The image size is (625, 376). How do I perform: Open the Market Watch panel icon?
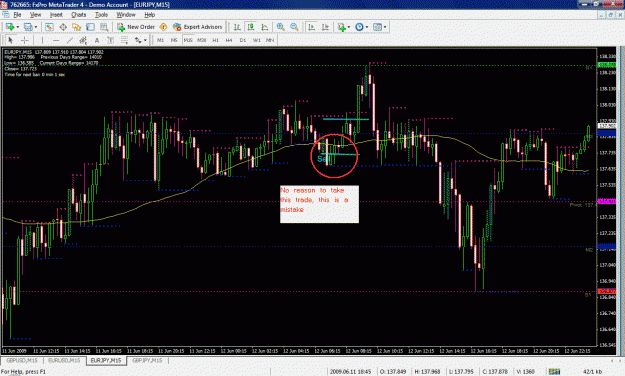49,27
